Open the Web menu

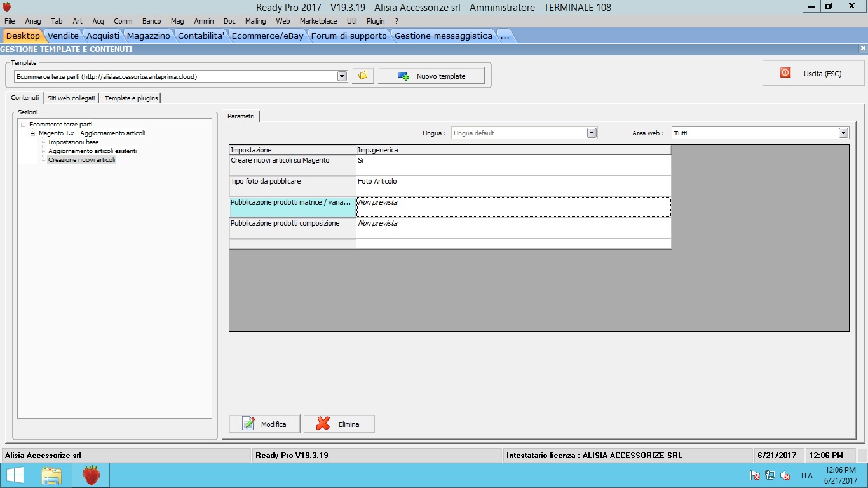[x=283, y=21]
